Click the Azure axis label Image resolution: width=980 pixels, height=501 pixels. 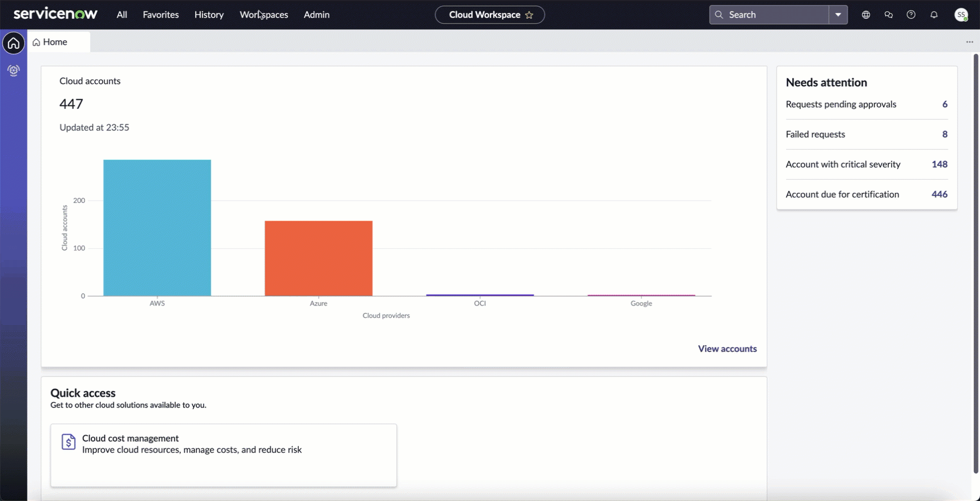pyautogui.click(x=319, y=303)
